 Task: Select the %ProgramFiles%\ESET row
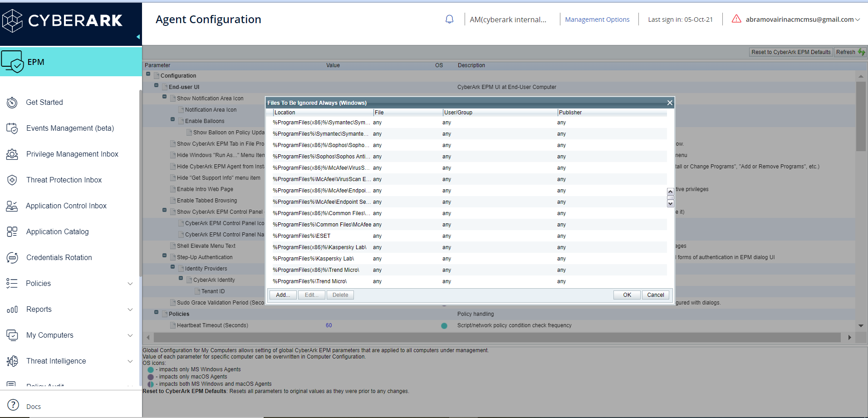(x=302, y=236)
